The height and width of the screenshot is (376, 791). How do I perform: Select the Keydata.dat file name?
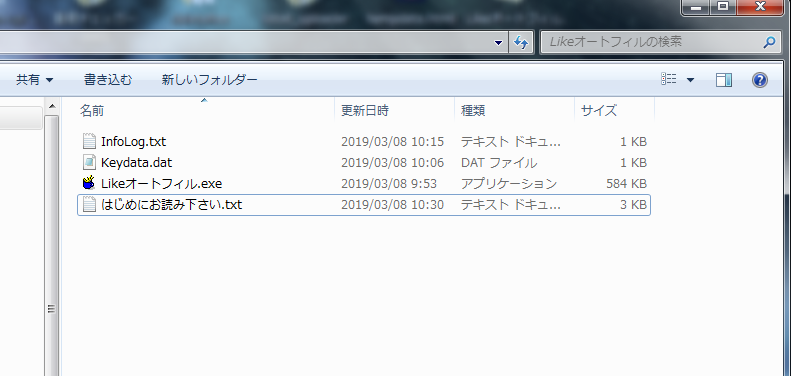pyautogui.click(x=137, y=163)
